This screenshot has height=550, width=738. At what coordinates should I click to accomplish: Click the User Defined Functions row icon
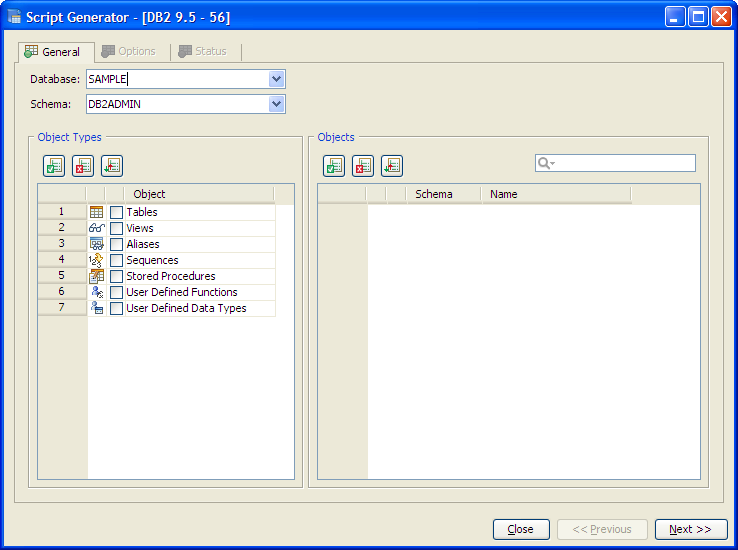[x=97, y=292]
